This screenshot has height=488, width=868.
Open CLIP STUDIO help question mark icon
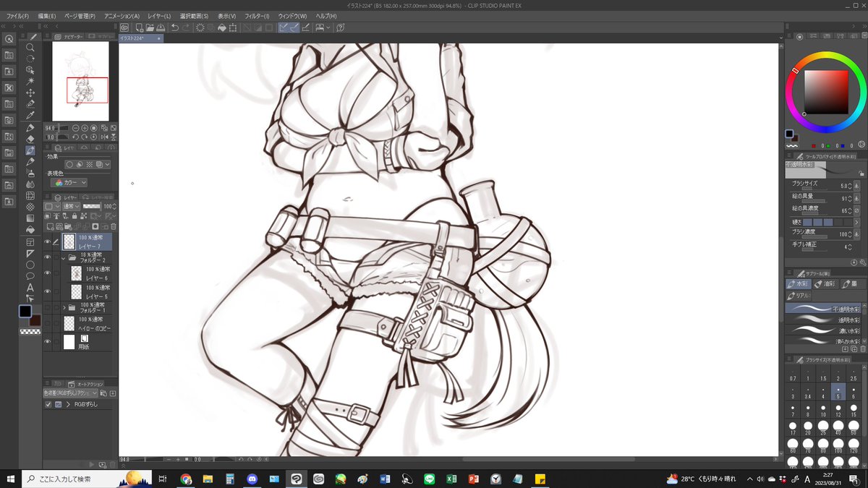[340, 27]
